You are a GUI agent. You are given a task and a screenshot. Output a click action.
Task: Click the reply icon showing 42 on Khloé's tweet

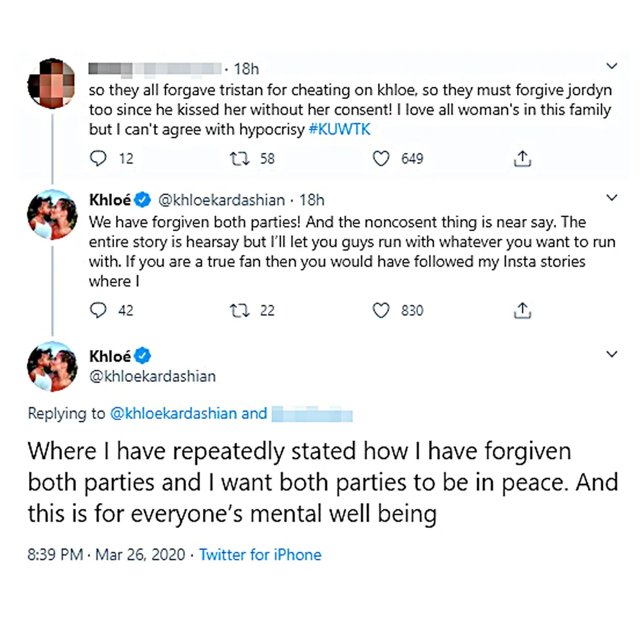click(x=98, y=310)
